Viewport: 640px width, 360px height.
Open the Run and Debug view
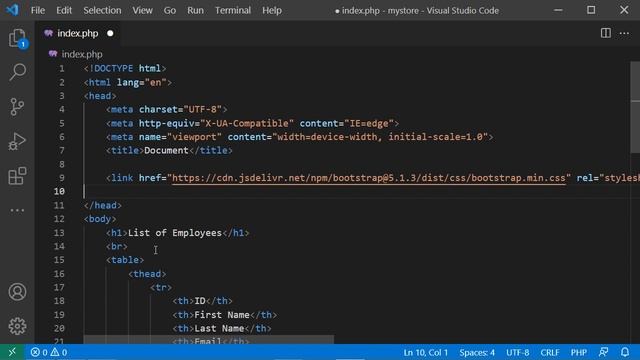[17, 142]
